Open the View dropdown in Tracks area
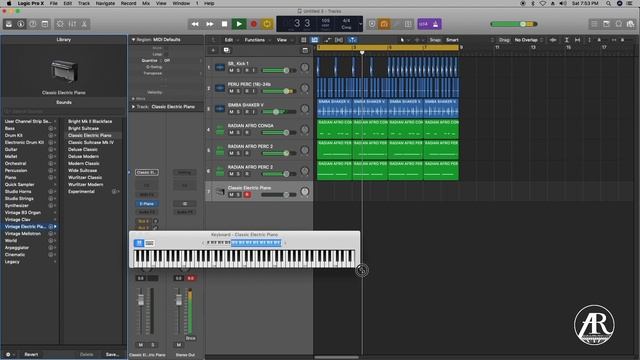The height and width of the screenshot is (360, 640). click(x=284, y=40)
